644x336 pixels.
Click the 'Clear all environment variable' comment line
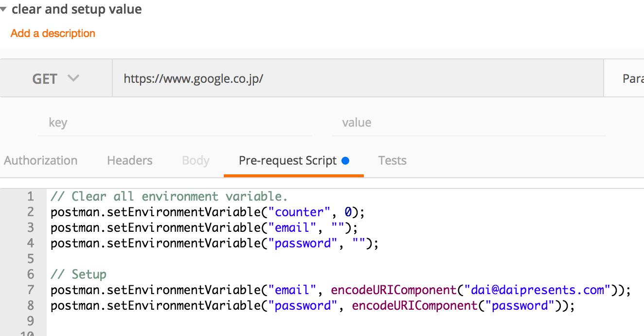point(169,197)
